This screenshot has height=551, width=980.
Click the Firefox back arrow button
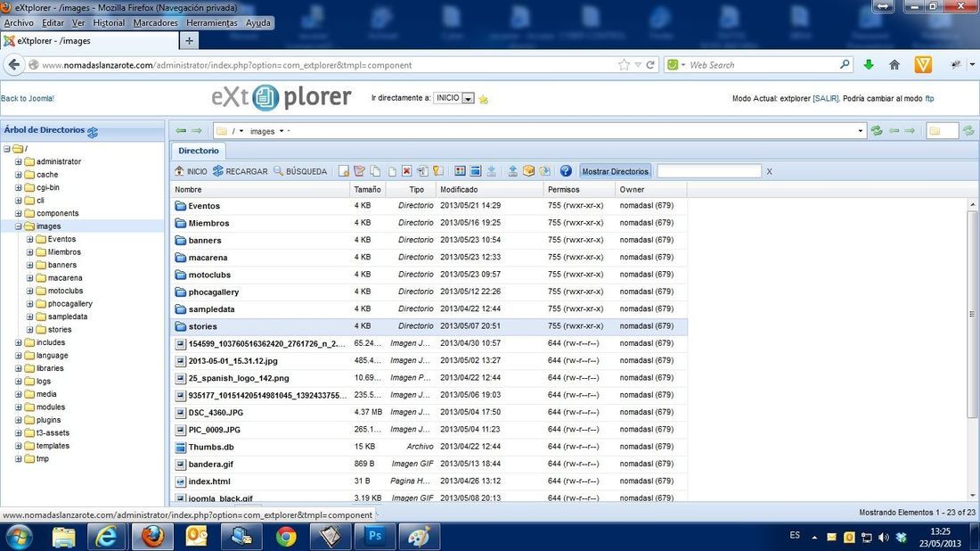[x=13, y=64]
